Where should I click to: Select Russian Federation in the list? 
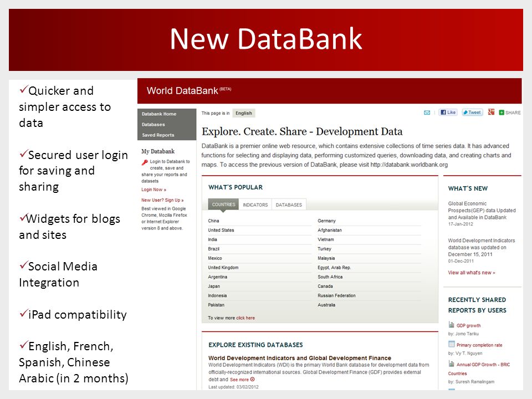336,295
